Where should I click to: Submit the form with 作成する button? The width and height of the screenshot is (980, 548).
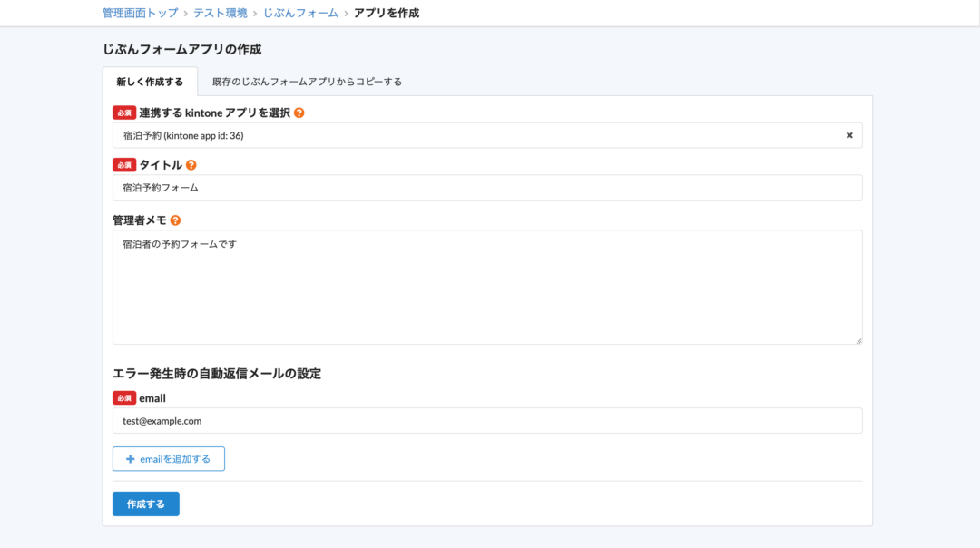click(x=146, y=504)
